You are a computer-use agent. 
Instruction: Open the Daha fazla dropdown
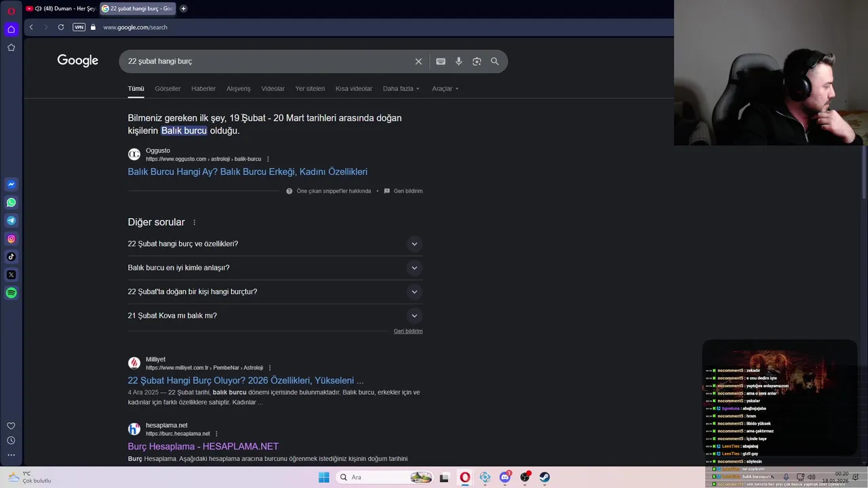[x=401, y=89]
